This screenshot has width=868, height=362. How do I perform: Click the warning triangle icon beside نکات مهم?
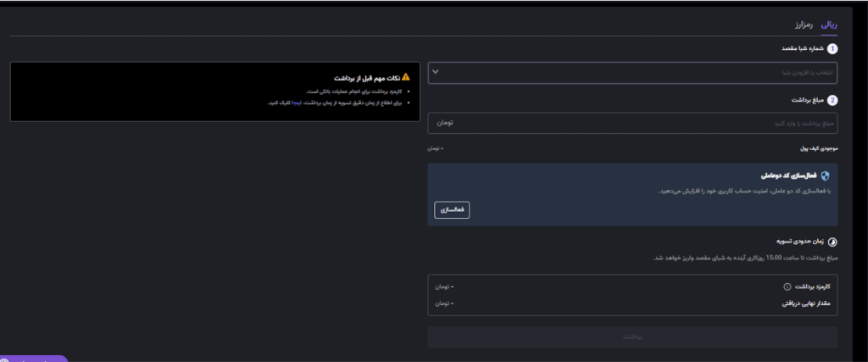click(406, 77)
